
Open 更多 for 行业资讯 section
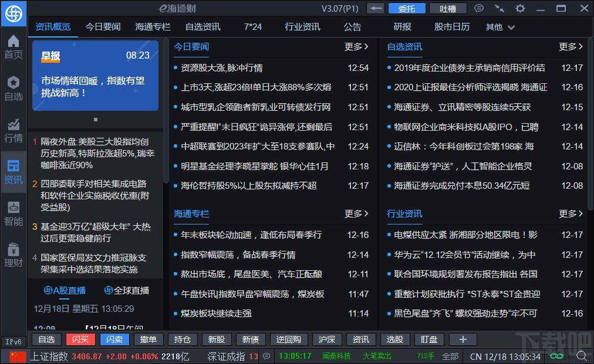click(571, 214)
